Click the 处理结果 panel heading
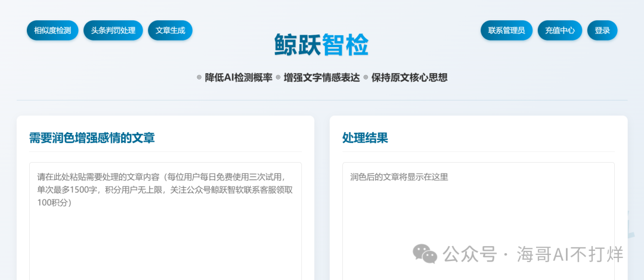 click(x=365, y=138)
